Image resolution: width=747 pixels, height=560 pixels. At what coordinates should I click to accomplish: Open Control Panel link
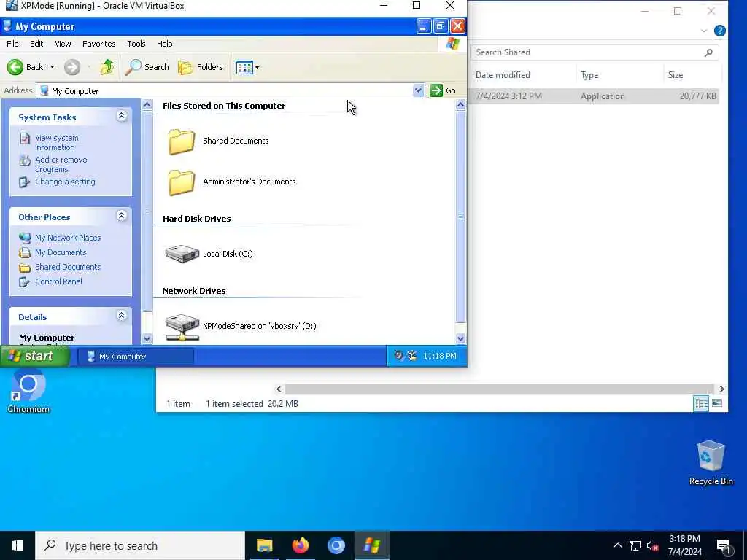(58, 281)
